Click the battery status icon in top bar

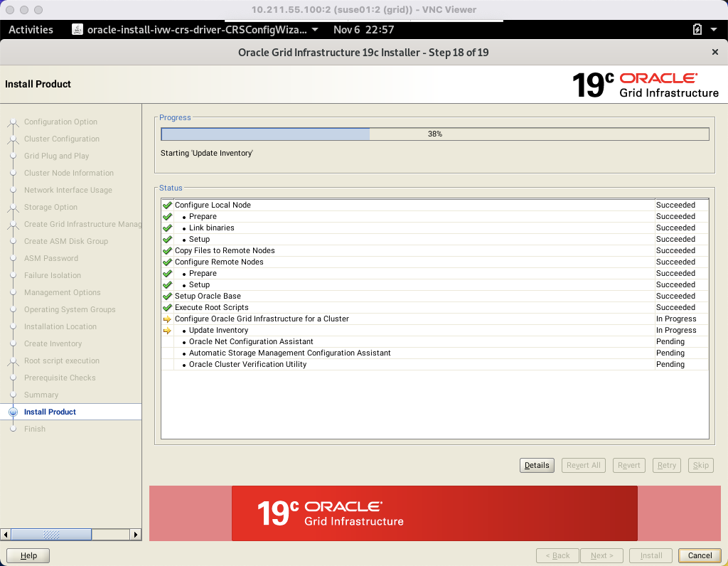click(697, 30)
